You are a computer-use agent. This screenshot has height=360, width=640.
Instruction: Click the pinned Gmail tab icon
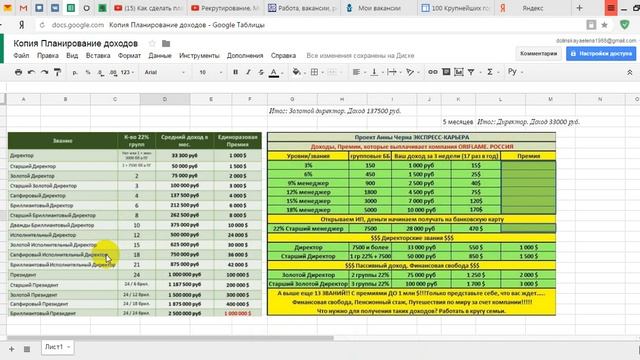tap(23, 8)
